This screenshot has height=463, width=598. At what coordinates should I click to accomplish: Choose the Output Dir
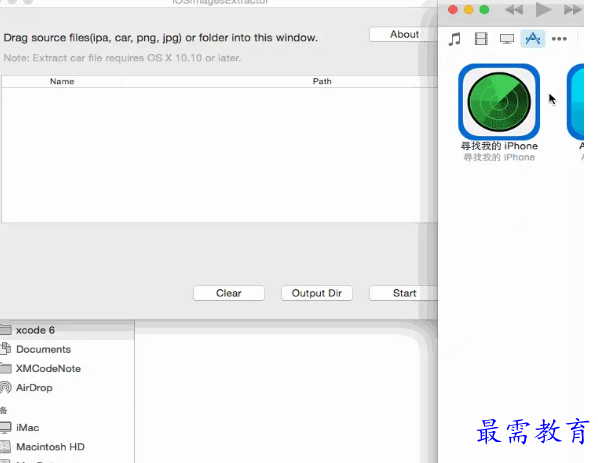317,293
